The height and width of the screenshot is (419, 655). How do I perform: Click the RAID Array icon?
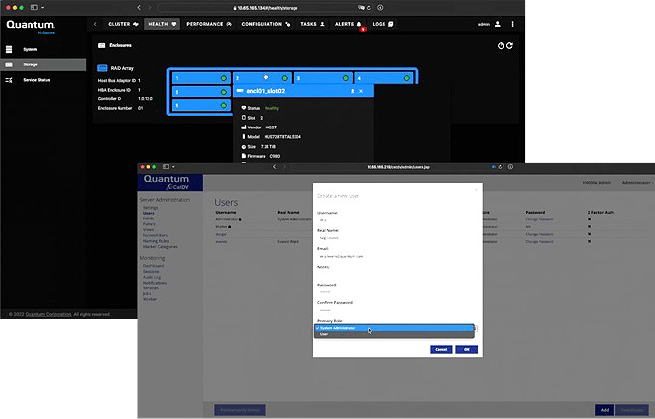[102, 68]
